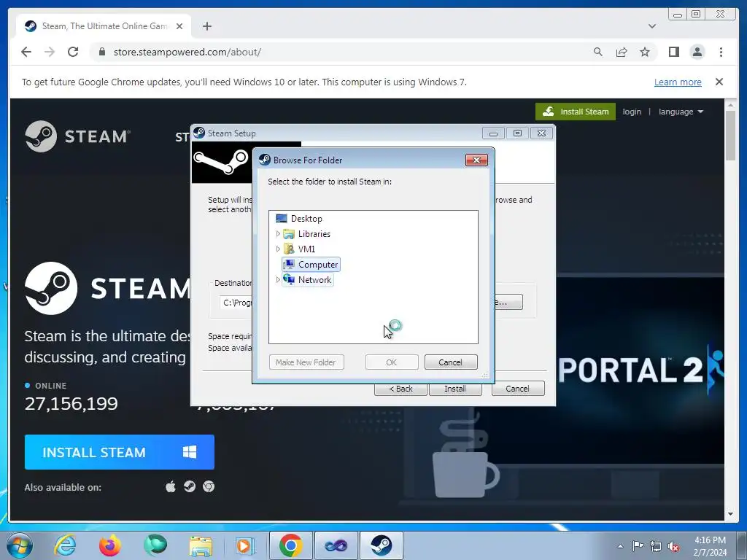Screen dimensions: 747x560
Task: Go back in Chrome
Action: (x=26, y=52)
